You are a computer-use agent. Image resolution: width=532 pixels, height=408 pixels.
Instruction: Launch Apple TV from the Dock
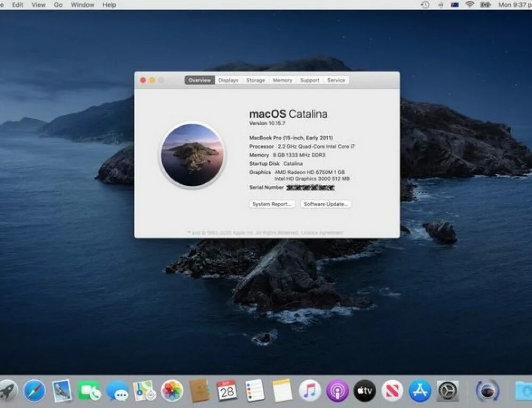(x=365, y=390)
